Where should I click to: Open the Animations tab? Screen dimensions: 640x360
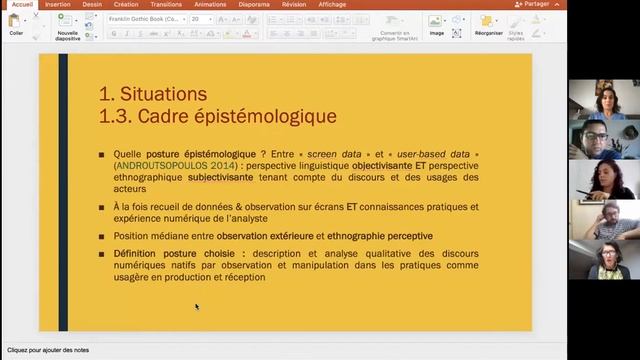coord(210,4)
